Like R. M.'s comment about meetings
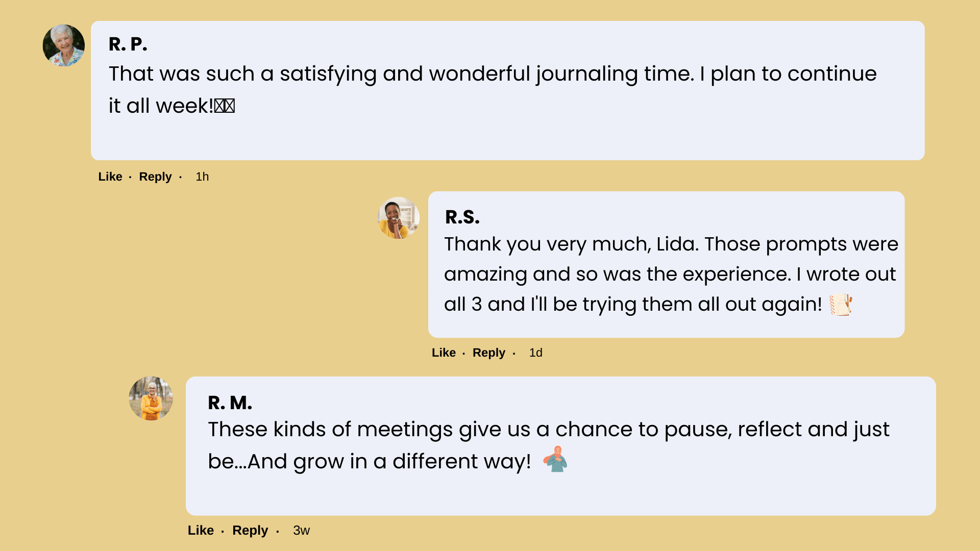The height and width of the screenshot is (551, 980). tap(201, 530)
